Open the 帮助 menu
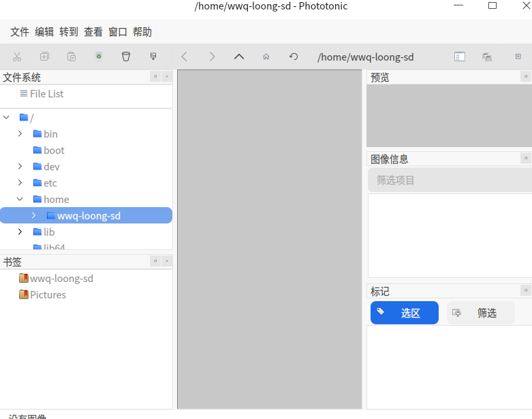Viewport: 532px width, 419px height. 142,32
